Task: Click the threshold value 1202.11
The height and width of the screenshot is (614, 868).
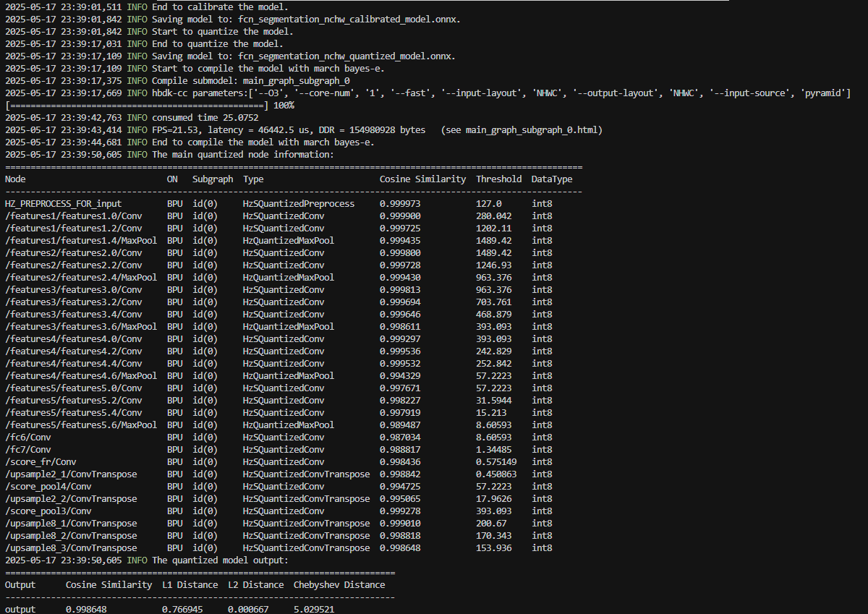Action: tap(493, 229)
